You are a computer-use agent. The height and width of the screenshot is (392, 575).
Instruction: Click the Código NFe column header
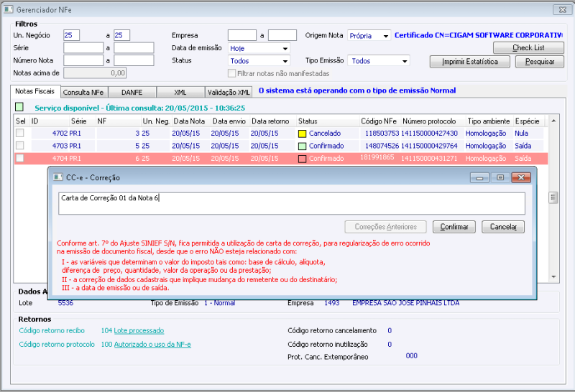[379, 121]
